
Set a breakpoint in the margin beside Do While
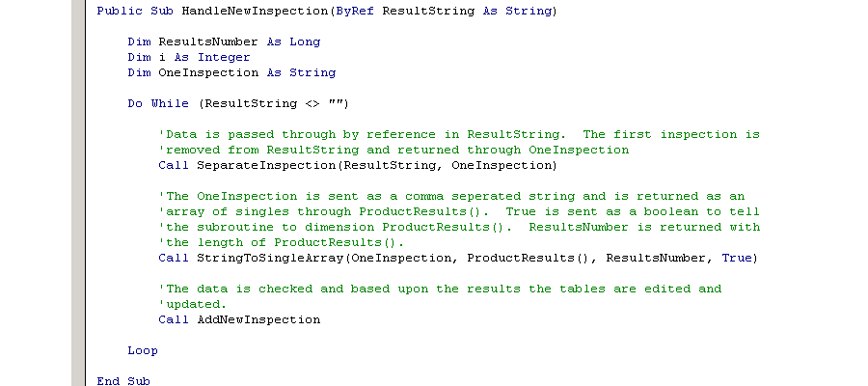(78, 103)
